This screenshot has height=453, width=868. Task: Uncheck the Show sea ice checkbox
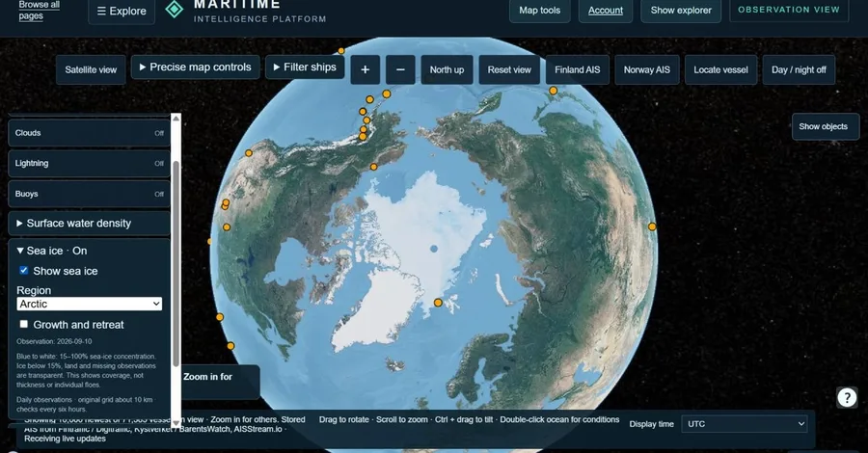(24, 271)
